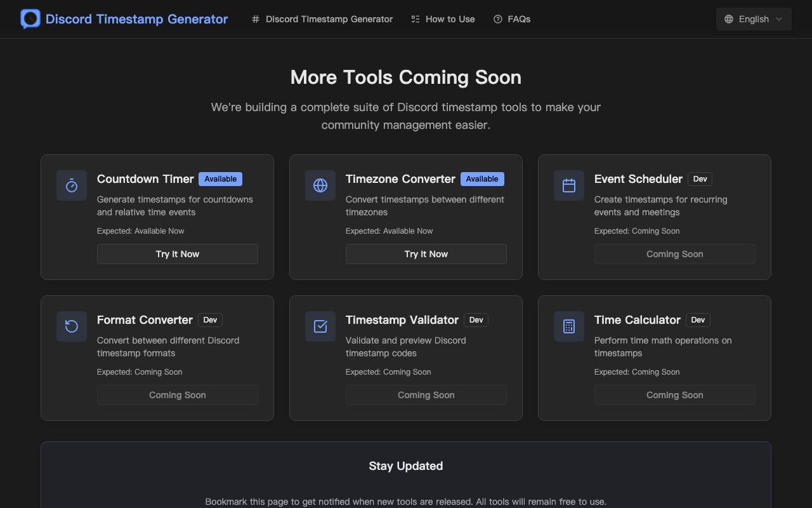Select the Countdown Timer card title
This screenshot has width=812, height=508.
[145, 179]
